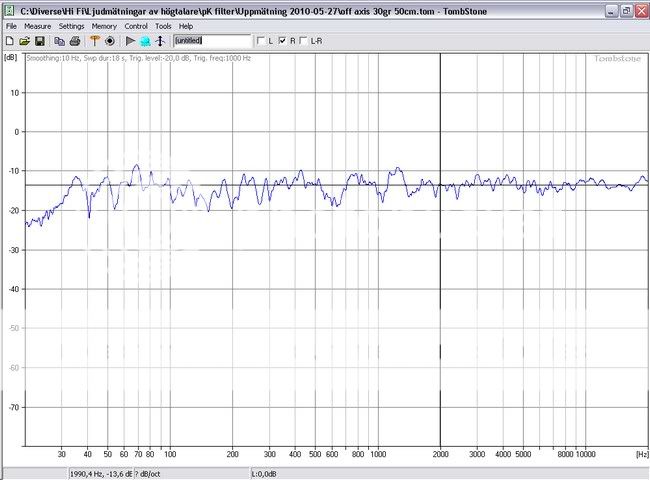The width and height of the screenshot is (650, 480).
Task: Open the Measure menu
Action: point(37,26)
